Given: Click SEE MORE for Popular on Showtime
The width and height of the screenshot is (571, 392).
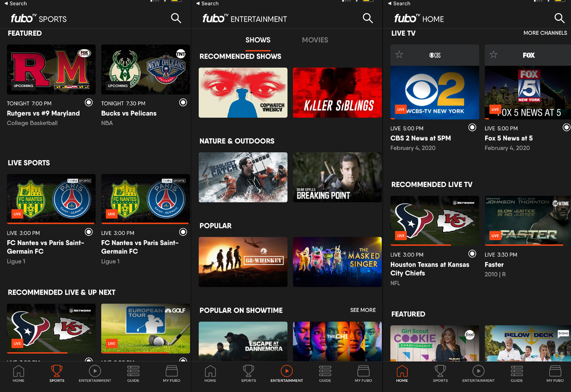Looking at the screenshot, I should (363, 311).
